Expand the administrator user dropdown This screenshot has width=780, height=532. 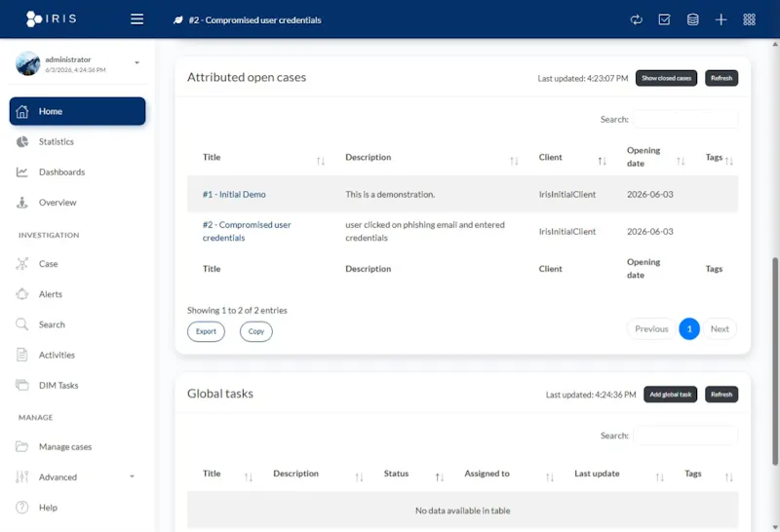point(136,62)
